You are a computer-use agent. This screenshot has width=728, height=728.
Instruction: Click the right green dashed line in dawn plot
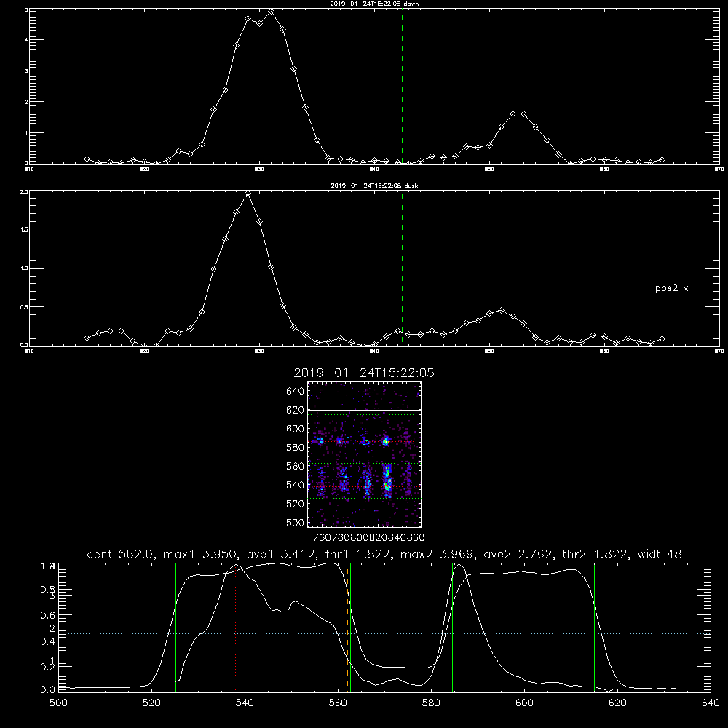(402, 86)
